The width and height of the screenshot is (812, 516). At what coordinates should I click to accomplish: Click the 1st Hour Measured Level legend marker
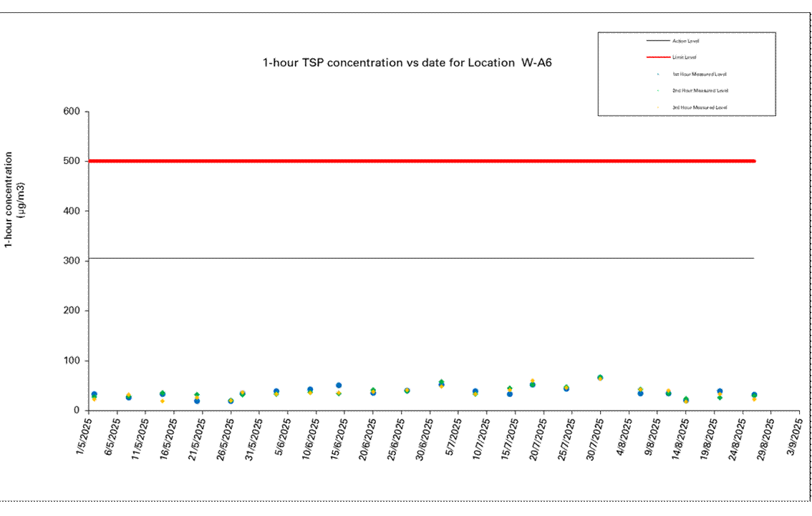659,74
